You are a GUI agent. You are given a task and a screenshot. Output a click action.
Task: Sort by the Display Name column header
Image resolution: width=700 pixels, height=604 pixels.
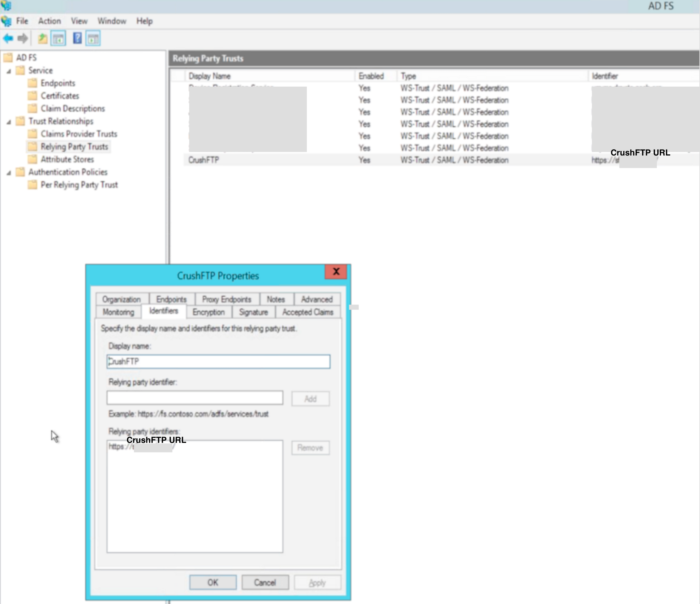(x=270, y=76)
